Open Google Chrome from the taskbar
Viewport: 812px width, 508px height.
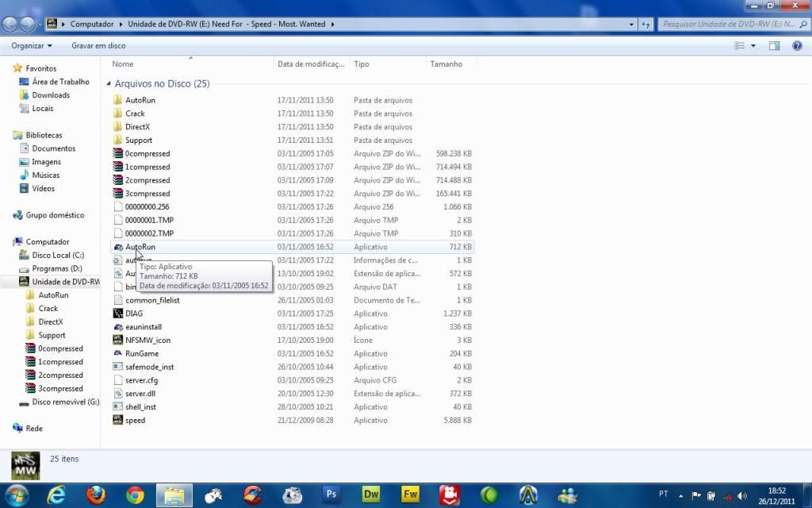point(136,495)
